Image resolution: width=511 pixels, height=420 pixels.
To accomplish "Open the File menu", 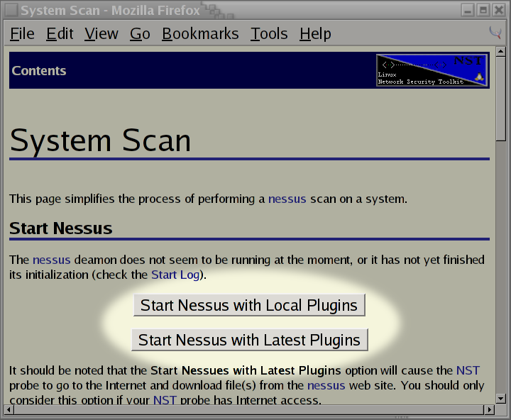I will pos(22,34).
